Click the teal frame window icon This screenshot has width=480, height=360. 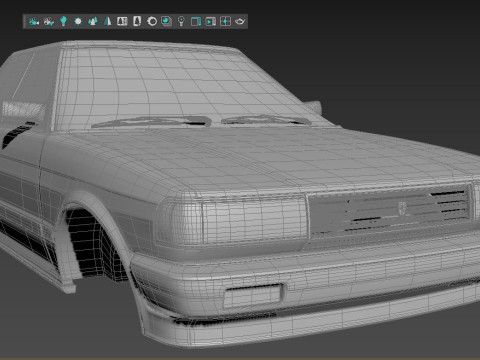click(196, 22)
